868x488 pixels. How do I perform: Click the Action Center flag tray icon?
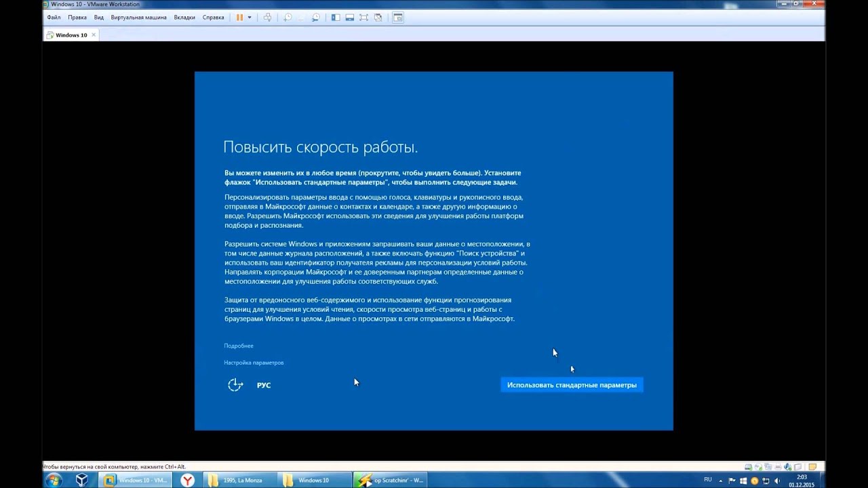point(732,481)
